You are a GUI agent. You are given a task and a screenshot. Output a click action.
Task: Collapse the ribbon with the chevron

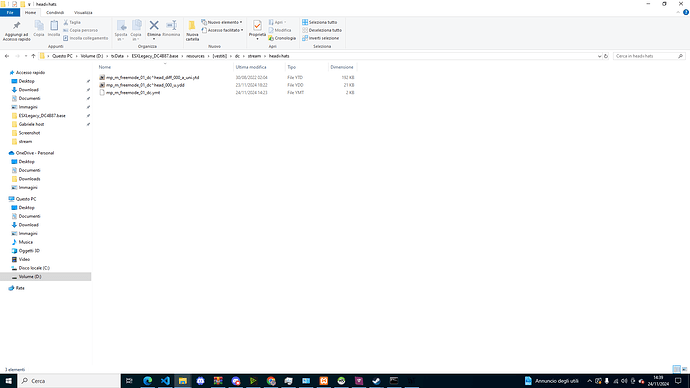[x=678, y=13]
